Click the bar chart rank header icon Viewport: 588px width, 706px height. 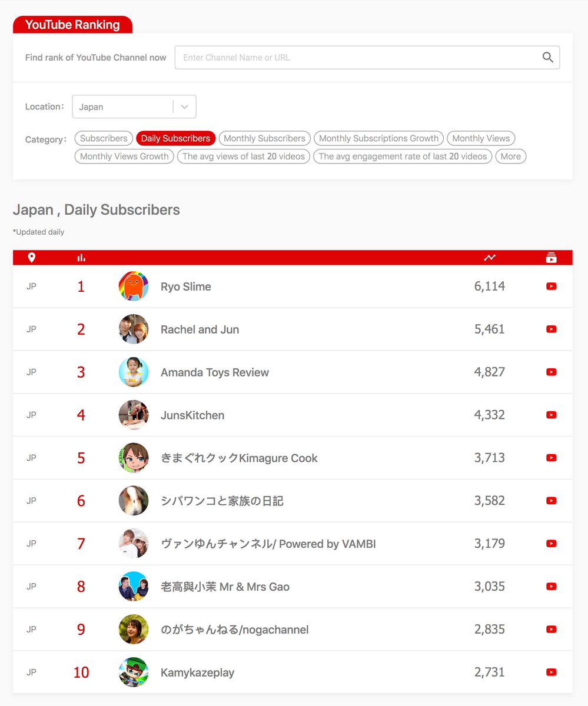[81, 258]
